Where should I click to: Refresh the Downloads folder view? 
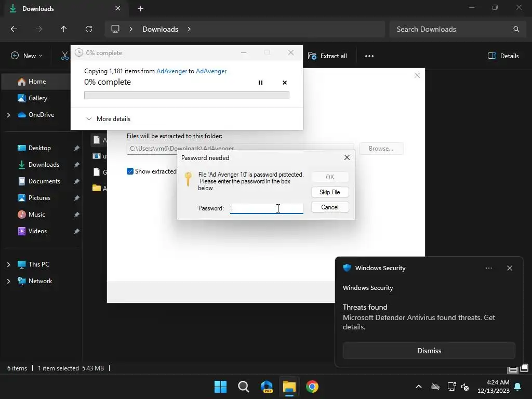coord(89,29)
